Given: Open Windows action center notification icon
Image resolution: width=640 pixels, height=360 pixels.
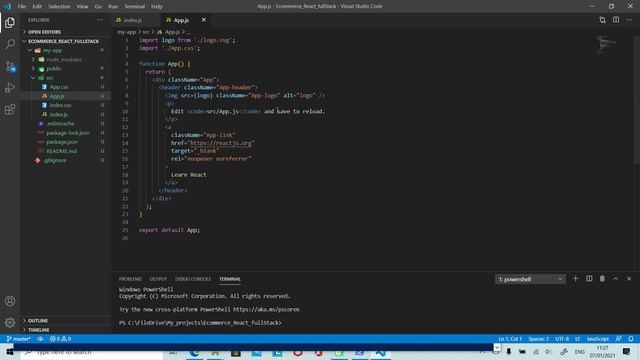Looking at the screenshot, I should [627, 351].
